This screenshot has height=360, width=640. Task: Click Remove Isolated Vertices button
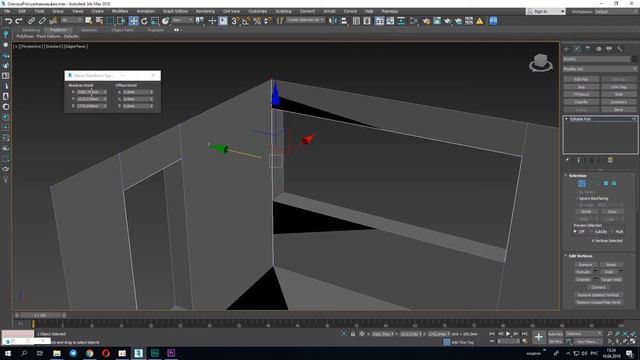598,295
